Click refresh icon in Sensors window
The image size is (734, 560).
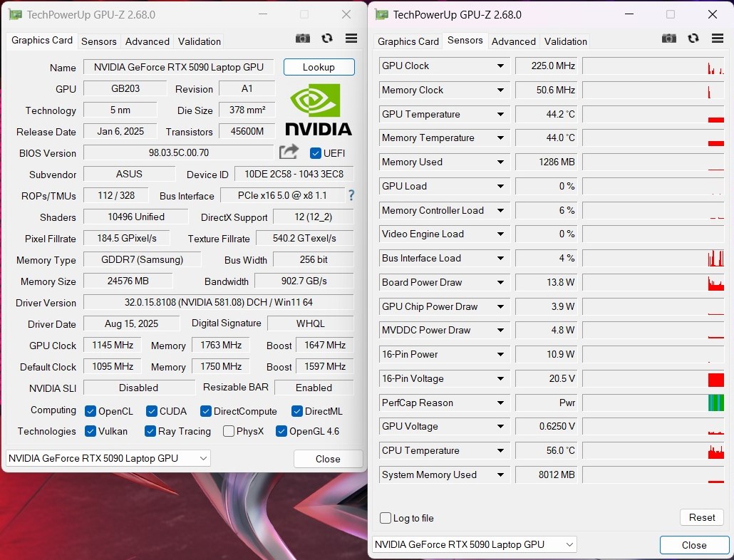[693, 38]
